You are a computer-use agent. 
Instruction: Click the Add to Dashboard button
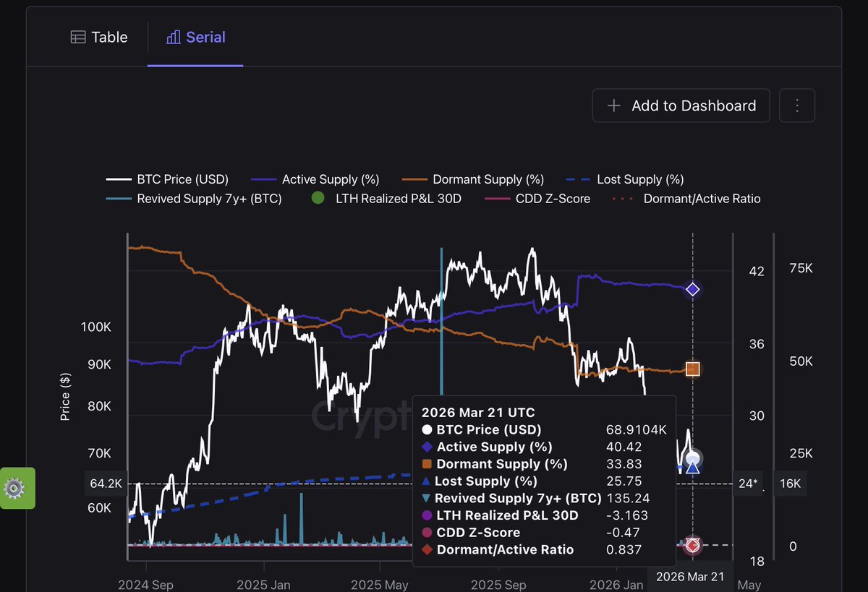pyautogui.click(x=680, y=105)
